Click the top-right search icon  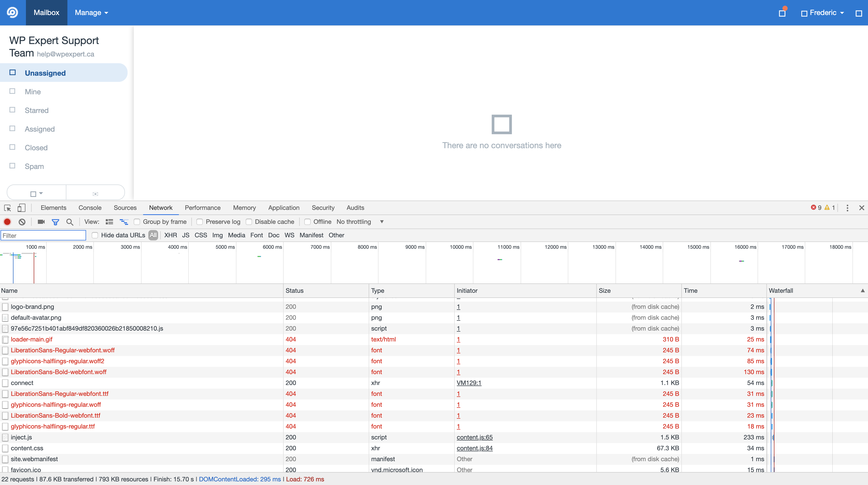(859, 13)
